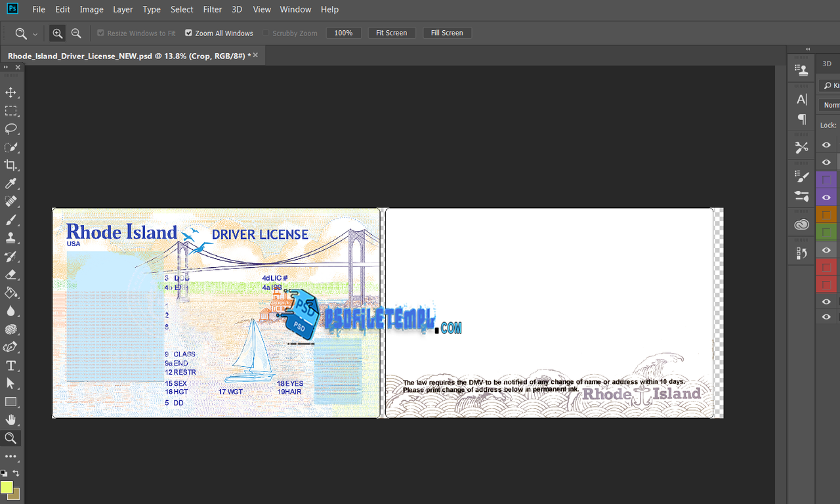
Task: Switch to the 3D panel tab
Action: click(827, 64)
